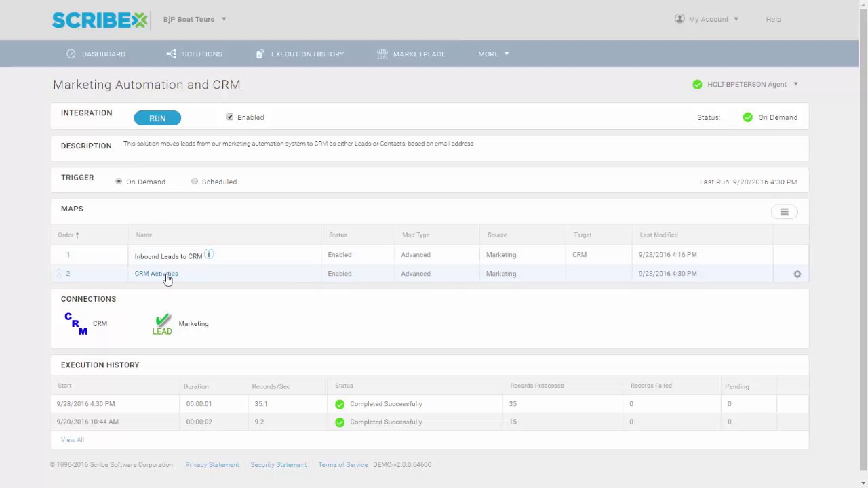Click the Marketing Automation and CRM title

pos(146,85)
